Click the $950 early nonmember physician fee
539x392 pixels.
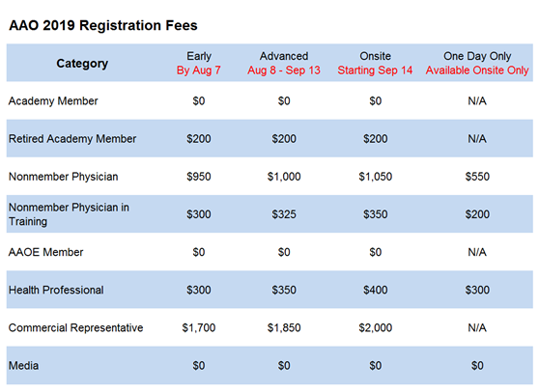(199, 177)
